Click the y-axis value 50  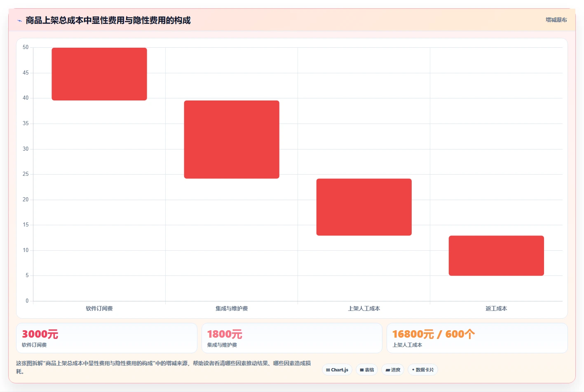click(26, 47)
